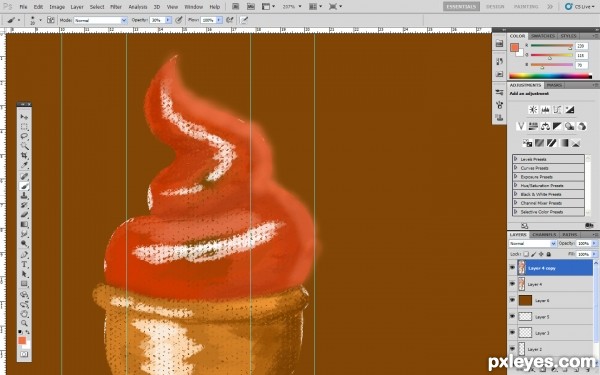This screenshot has width=600, height=375.
Task: Select the Move tool
Action: 24,117
